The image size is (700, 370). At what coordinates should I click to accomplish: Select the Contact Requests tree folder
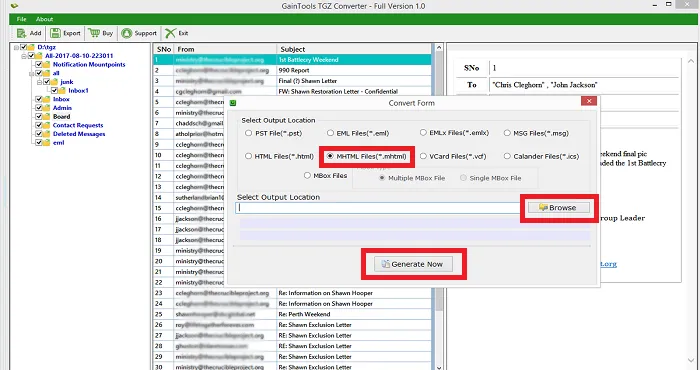coord(78,125)
